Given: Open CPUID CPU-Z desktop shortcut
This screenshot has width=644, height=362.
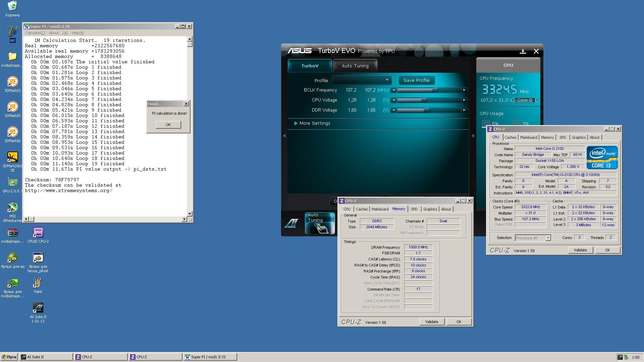Looking at the screenshot, I should [38, 233].
